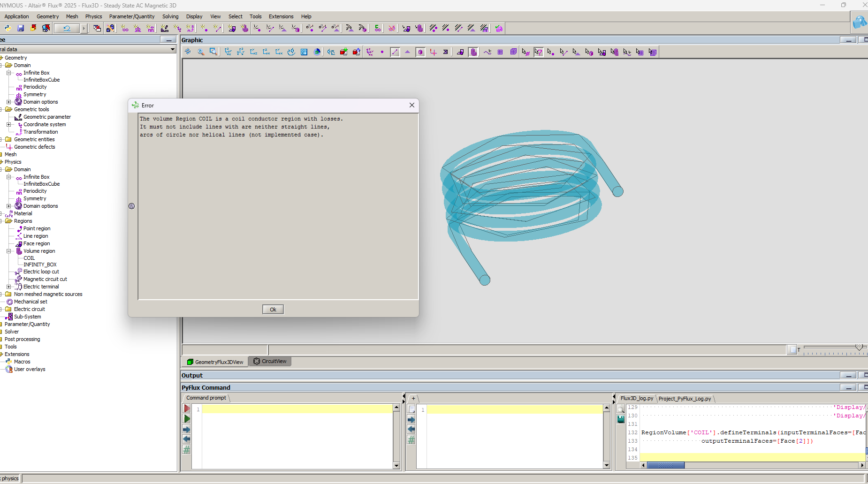This screenshot has width=868, height=484.
Task: Click the rotate view icon in Graphic toolbar
Action: point(291,52)
